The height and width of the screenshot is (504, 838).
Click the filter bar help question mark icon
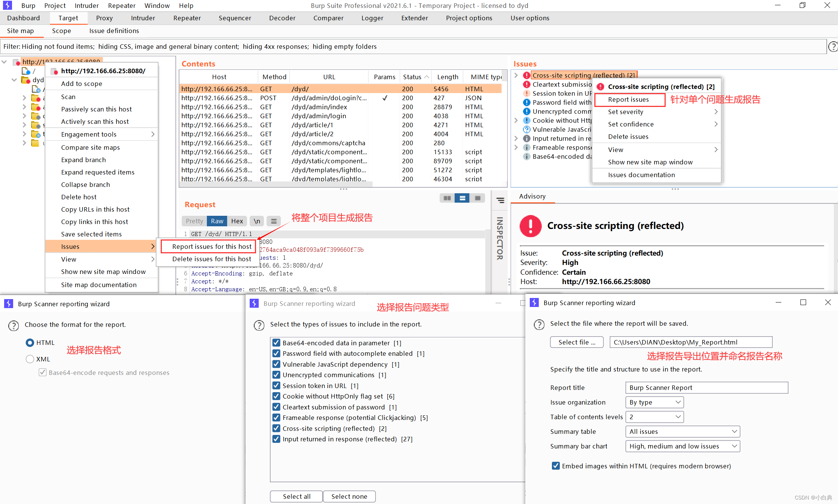[x=833, y=46]
